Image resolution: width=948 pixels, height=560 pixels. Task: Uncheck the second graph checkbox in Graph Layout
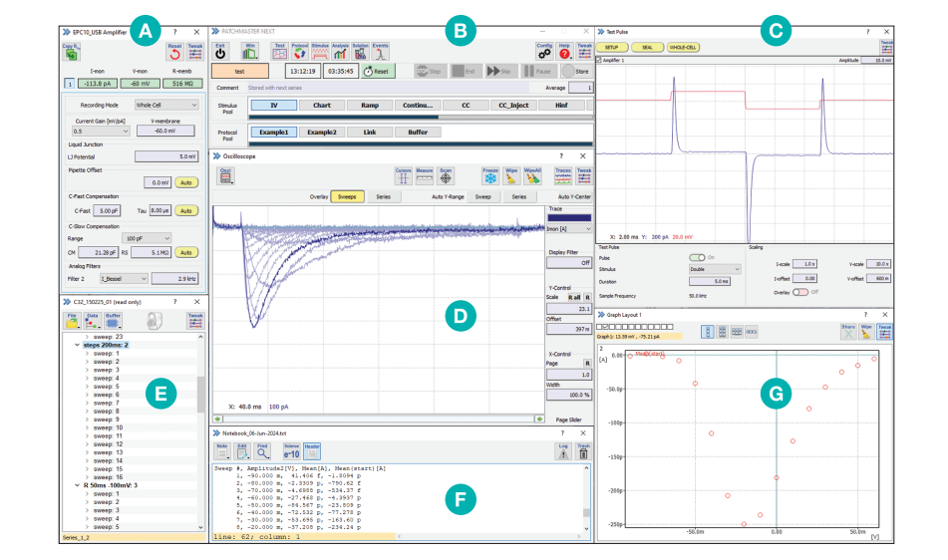pyautogui.click(x=606, y=327)
